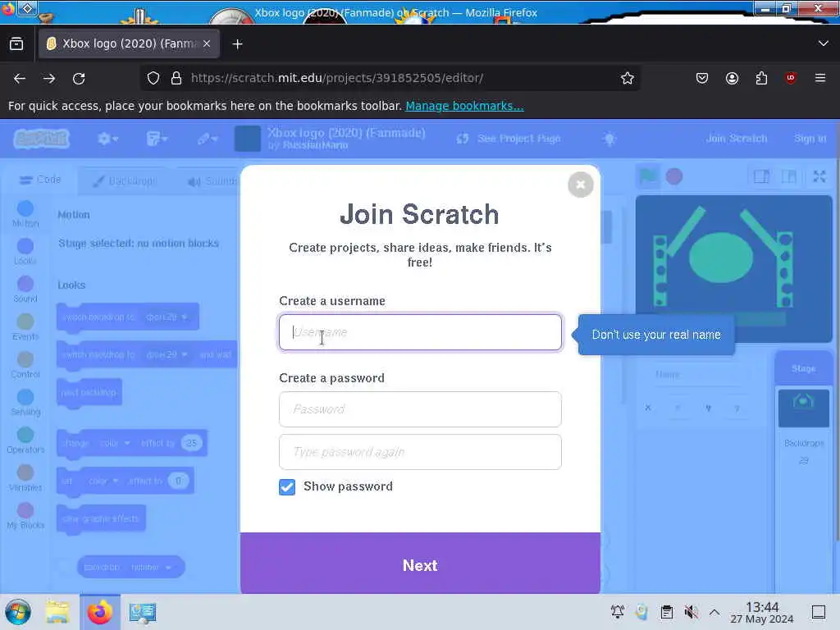Viewport: 840px width, 630px height.
Task: Switch to the Sounds tab
Action: click(x=212, y=181)
